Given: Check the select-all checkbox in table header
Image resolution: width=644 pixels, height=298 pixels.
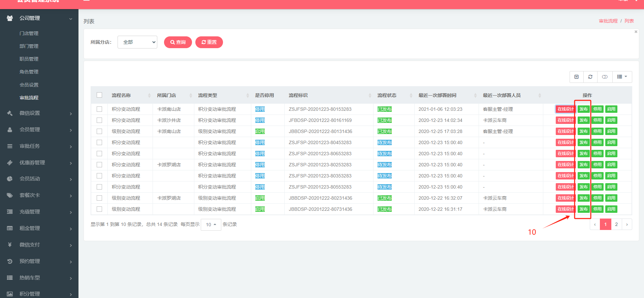Looking at the screenshot, I should tap(99, 95).
